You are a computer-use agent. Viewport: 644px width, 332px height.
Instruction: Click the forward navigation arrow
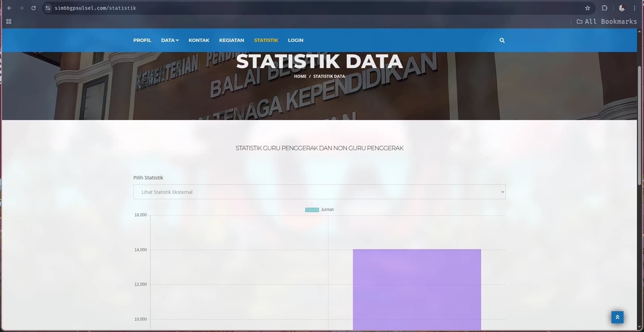tap(21, 8)
